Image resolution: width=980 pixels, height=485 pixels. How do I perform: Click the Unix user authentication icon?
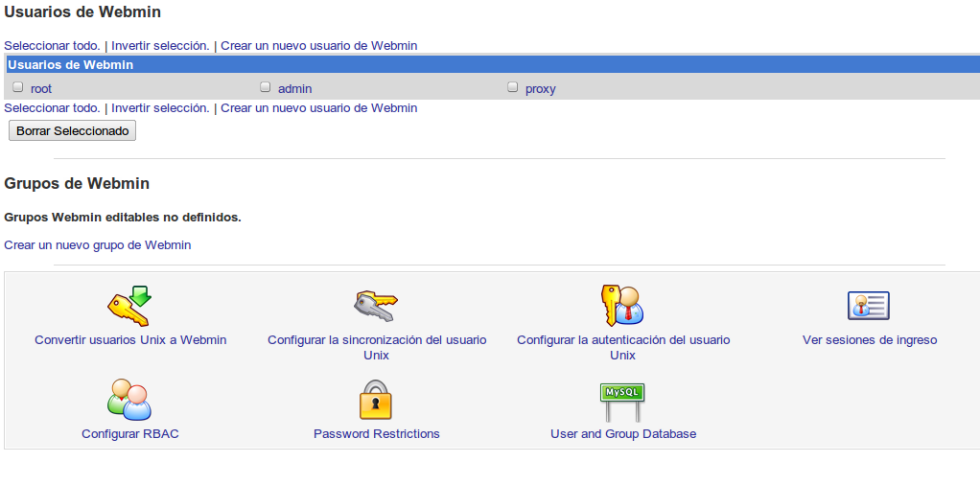(622, 306)
